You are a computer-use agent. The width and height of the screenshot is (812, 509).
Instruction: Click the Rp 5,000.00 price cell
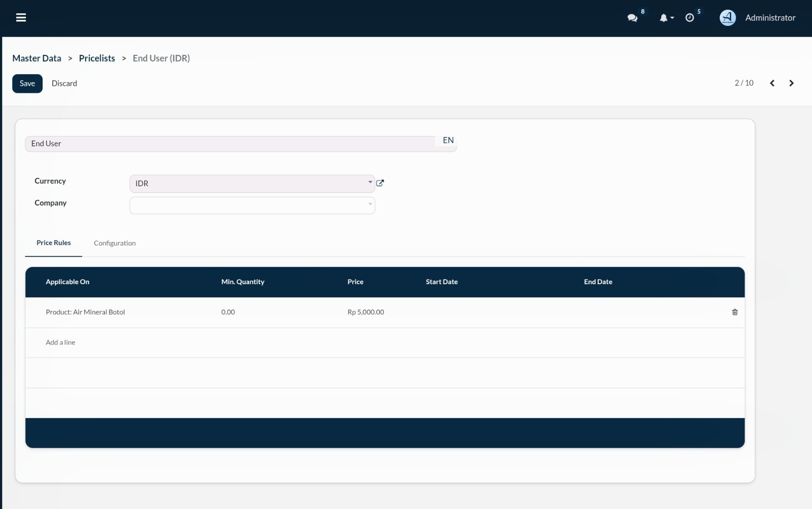pyautogui.click(x=365, y=313)
